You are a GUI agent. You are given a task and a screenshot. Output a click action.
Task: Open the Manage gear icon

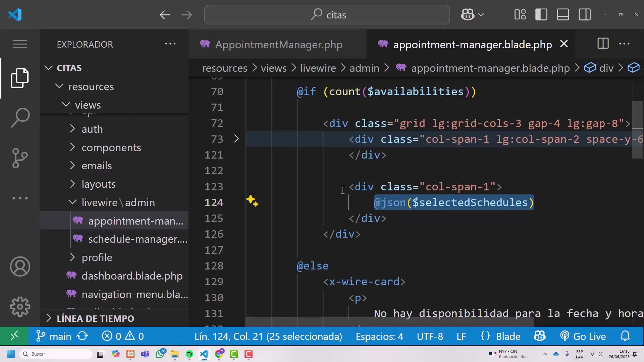pyautogui.click(x=20, y=306)
